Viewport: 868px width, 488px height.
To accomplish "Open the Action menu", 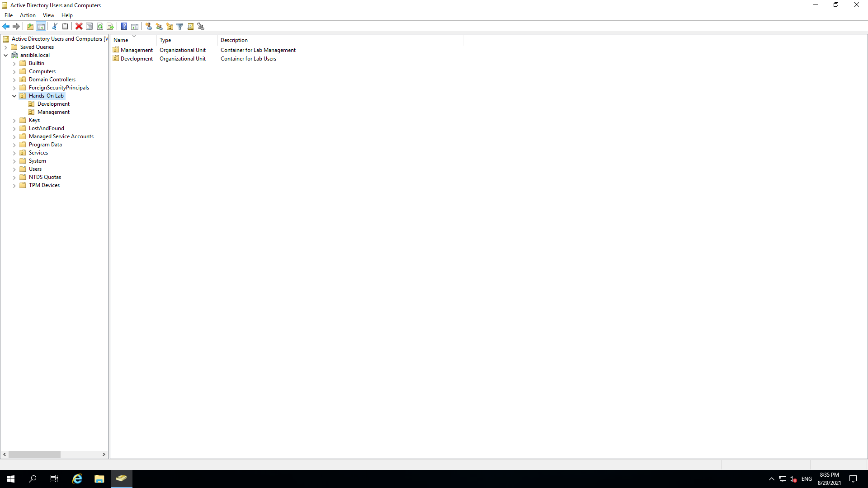I will (28, 15).
